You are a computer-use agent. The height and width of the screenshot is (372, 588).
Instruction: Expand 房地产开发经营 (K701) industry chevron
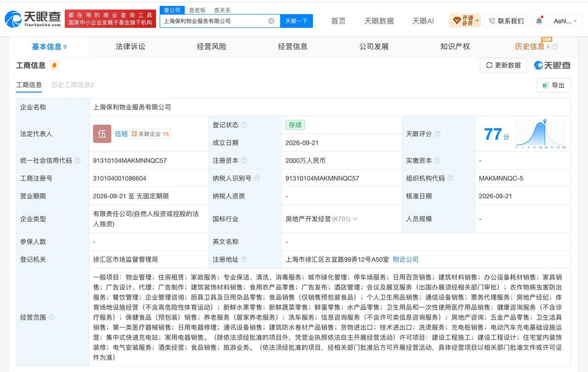click(355, 219)
